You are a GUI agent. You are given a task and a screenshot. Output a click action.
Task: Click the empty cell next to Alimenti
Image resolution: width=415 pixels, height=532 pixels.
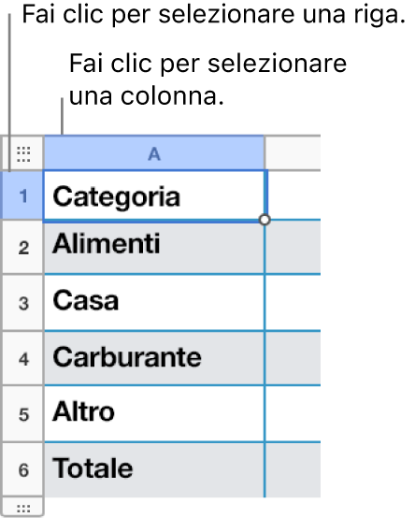(x=293, y=248)
